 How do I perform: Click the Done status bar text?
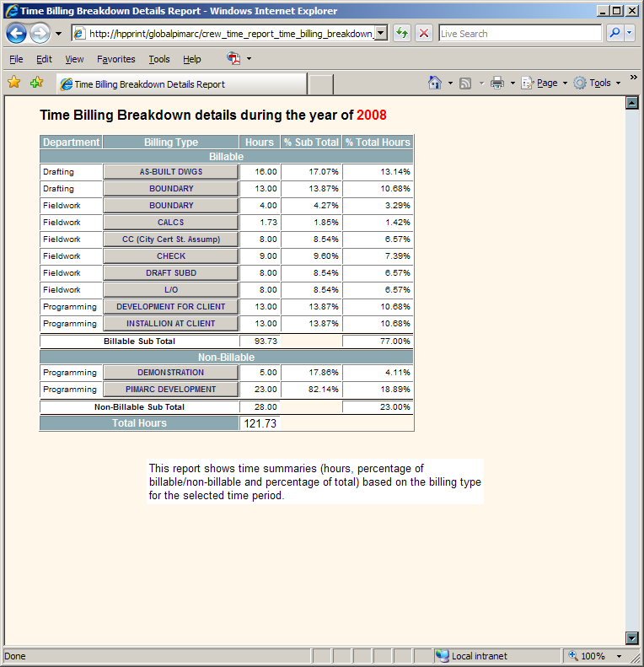(15, 656)
